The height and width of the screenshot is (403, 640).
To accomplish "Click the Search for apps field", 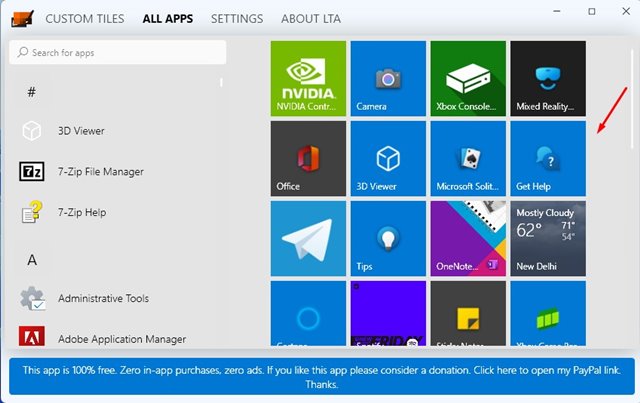I will (118, 52).
